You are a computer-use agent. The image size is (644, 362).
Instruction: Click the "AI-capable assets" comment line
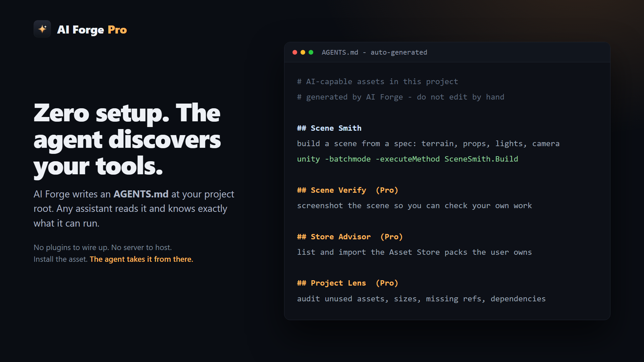pyautogui.click(x=377, y=81)
